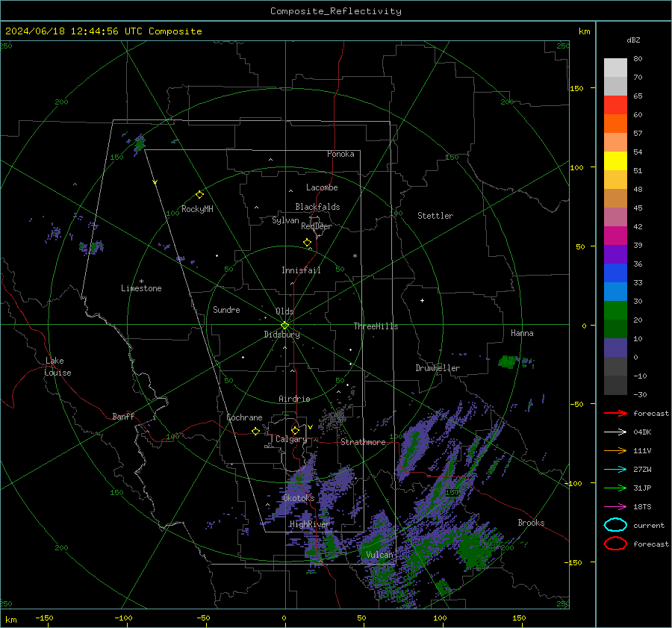Select the Sylvan label

click(x=285, y=220)
